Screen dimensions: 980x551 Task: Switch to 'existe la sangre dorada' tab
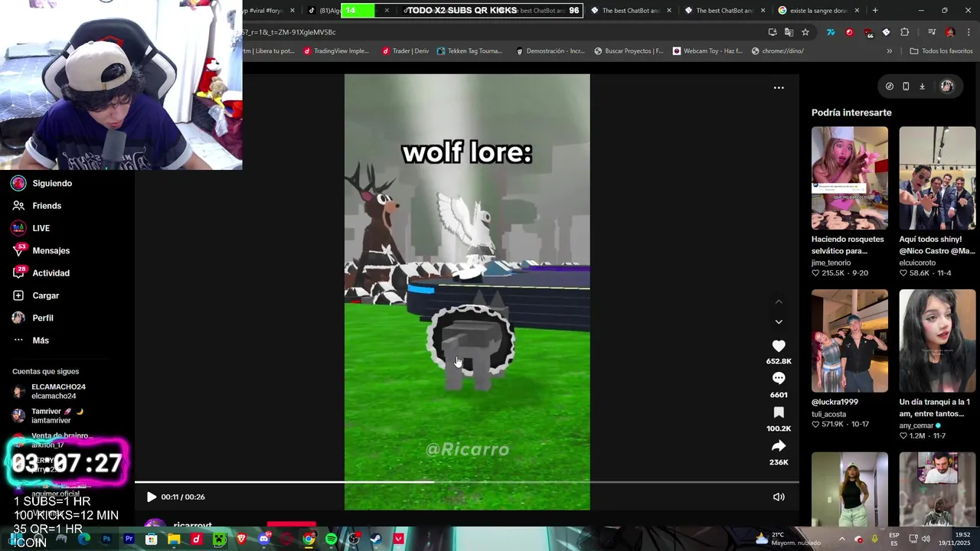tap(818, 11)
